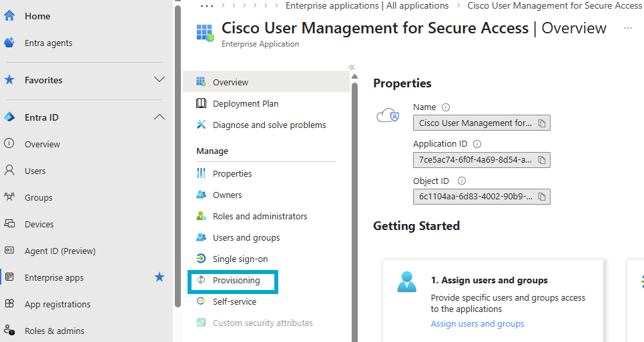The image size is (644, 342).
Task: Click the Self-service icon
Action: pos(202,301)
